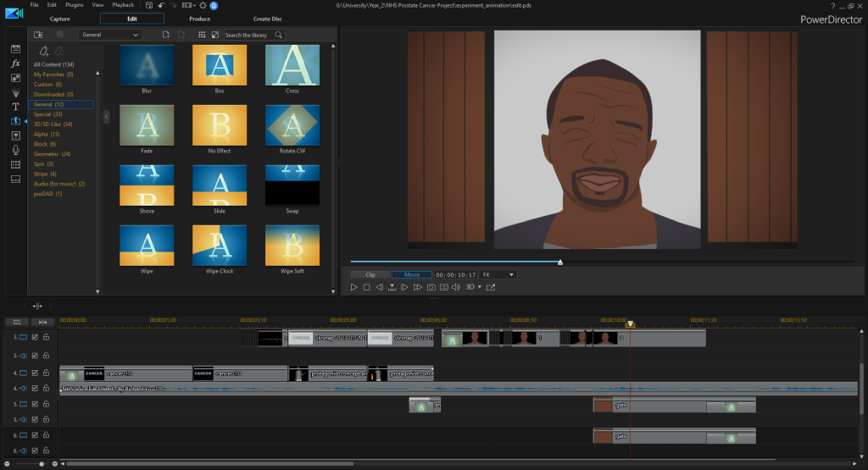Lock video track 3 with padlock
The height and width of the screenshot is (470, 868).
(x=46, y=337)
